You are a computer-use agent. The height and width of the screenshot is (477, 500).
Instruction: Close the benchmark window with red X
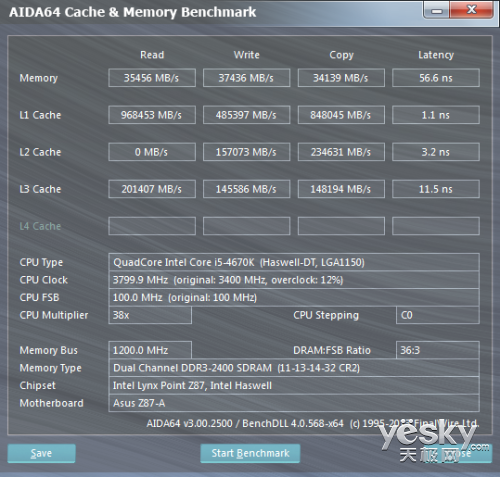[x=471, y=10]
